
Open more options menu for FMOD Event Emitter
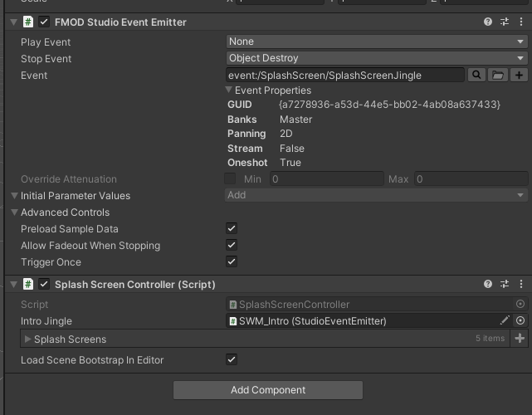tap(521, 22)
